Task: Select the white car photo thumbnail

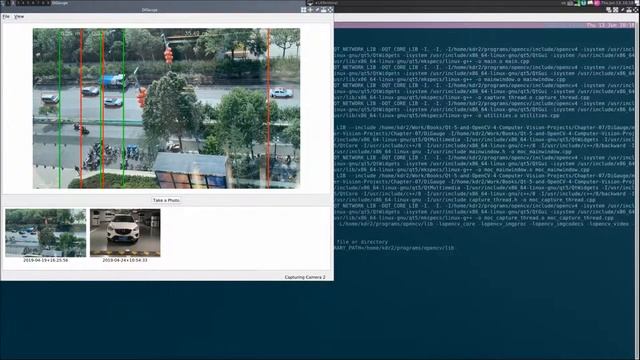Action: [125, 233]
